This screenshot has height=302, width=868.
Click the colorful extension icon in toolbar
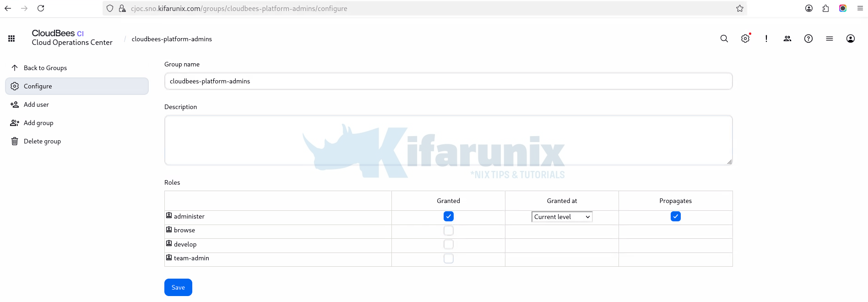[843, 8]
